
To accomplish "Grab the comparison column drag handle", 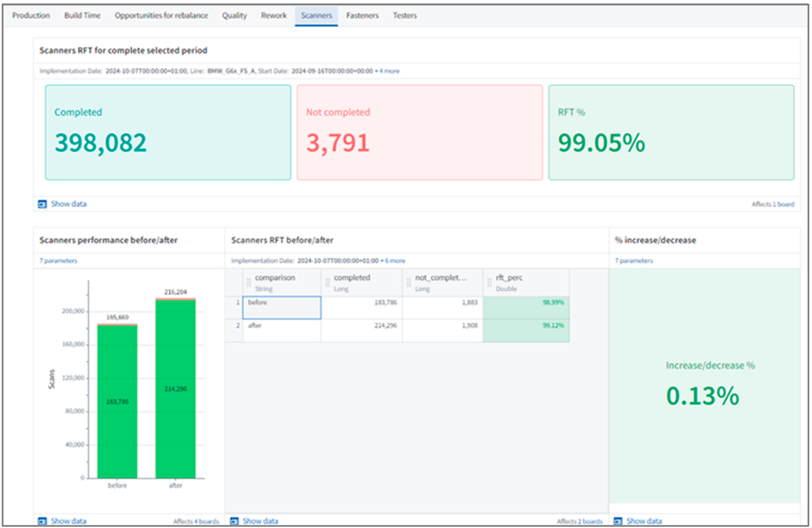I will coord(249,282).
